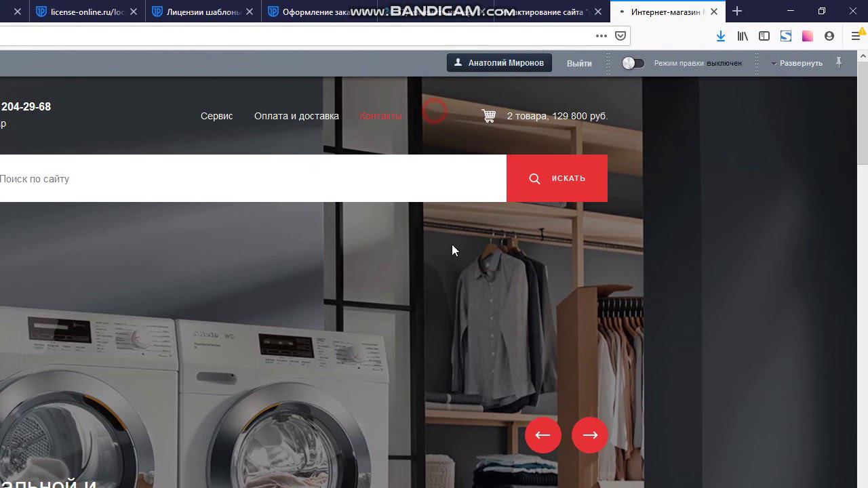Open the shopping cart icon

point(489,116)
